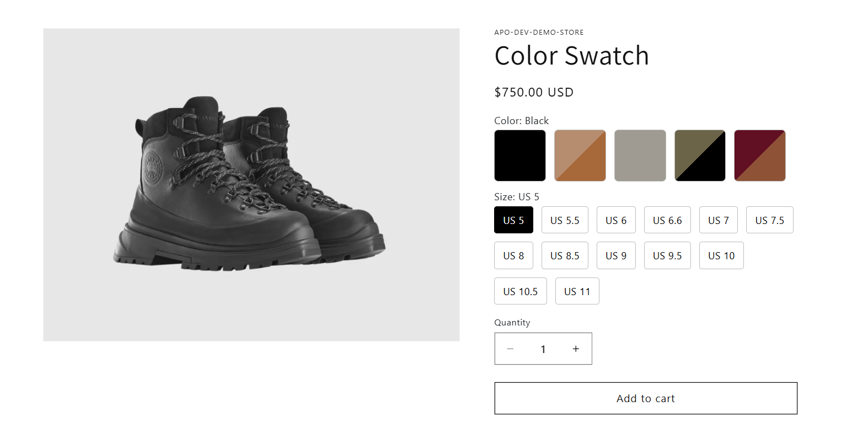868x422 pixels.
Task: Choose size US 10
Action: [x=721, y=255]
